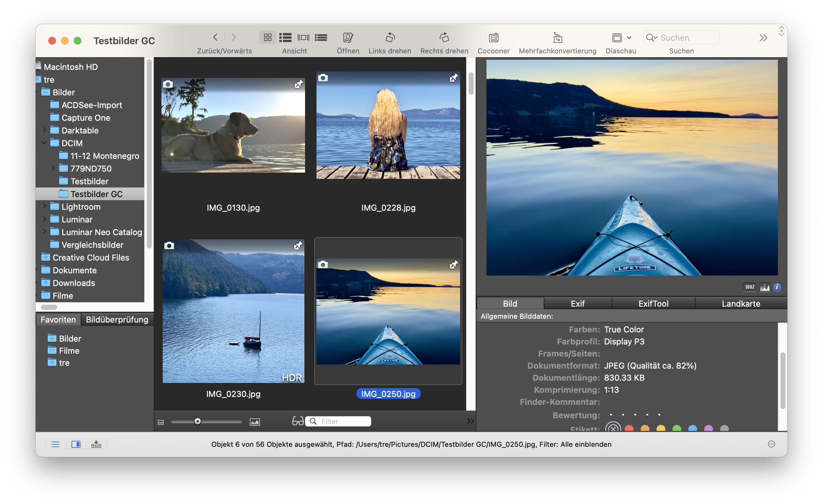Viewport: 823px width, 504px height.
Task: Click the glasses icon beside the Filter field
Action: pyautogui.click(x=298, y=421)
